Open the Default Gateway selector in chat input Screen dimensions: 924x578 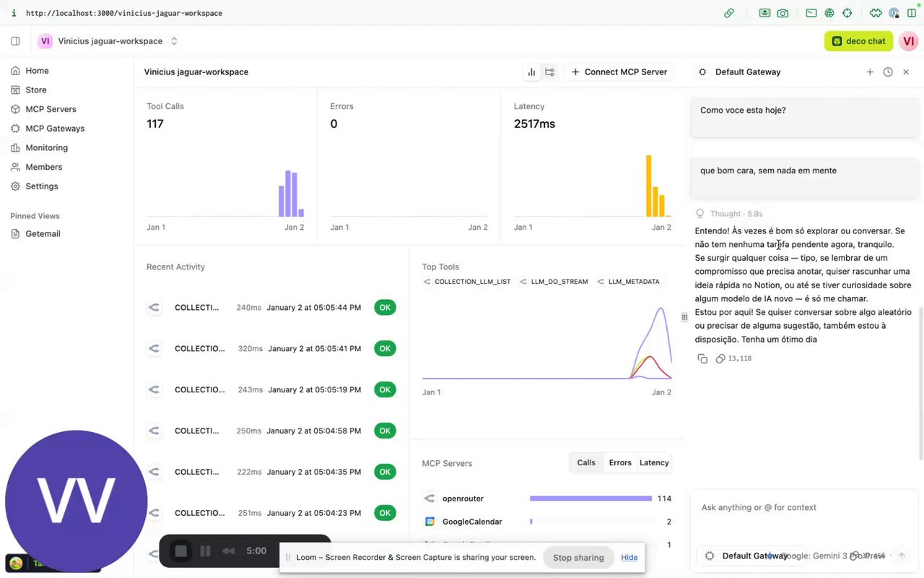(x=748, y=556)
